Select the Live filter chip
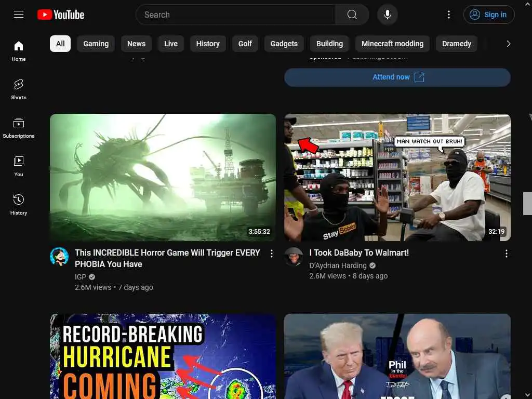 pyautogui.click(x=171, y=44)
